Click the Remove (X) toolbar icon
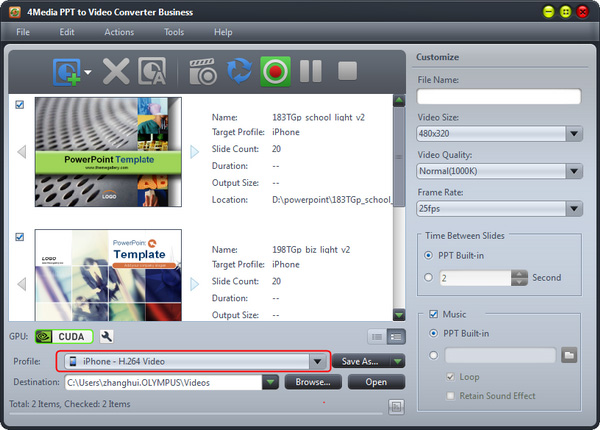600x430 pixels. pyautogui.click(x=117, y=71)
